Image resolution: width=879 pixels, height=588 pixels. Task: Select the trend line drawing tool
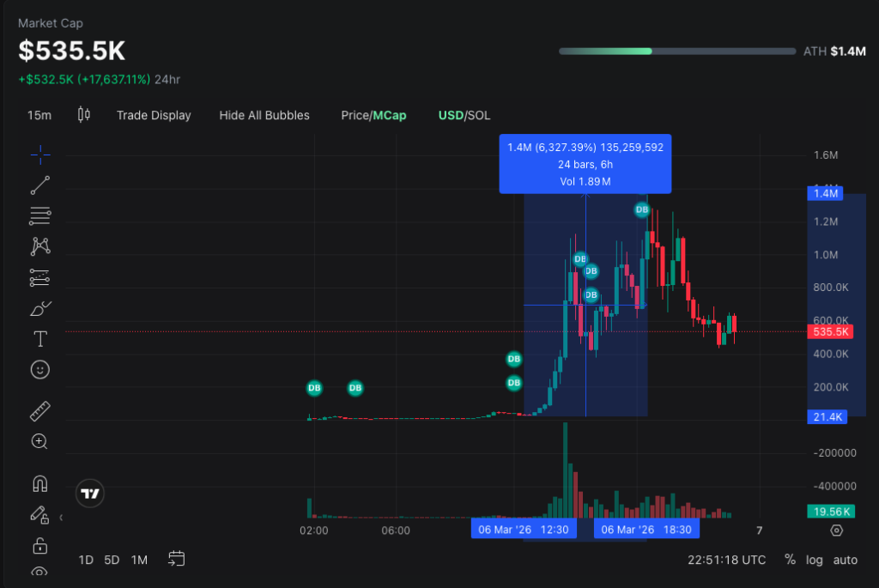pos(39,185)
